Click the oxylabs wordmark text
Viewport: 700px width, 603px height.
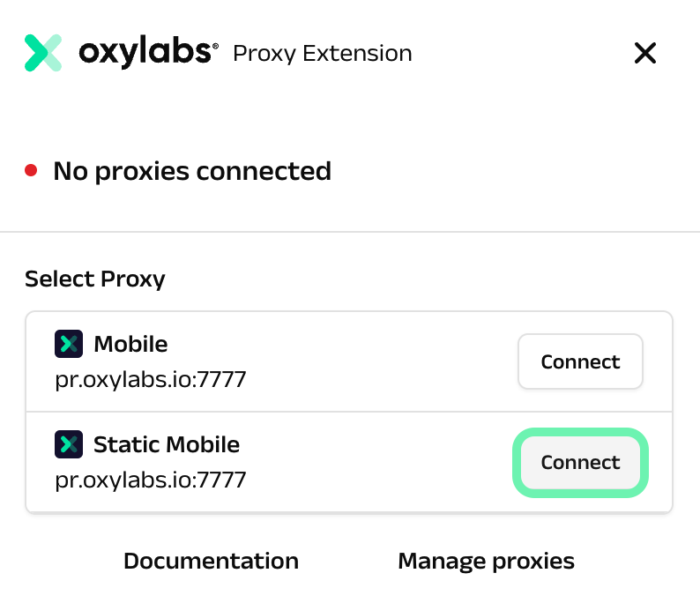[x=148, y=53]
